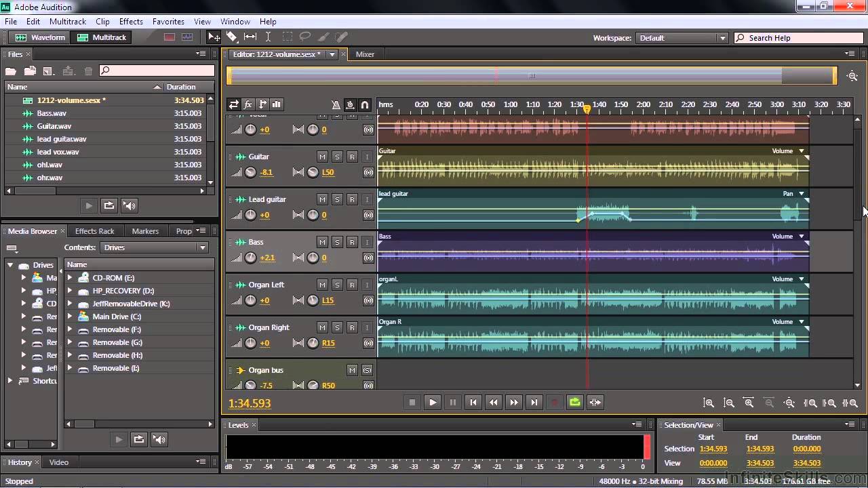The image size is (868, 488).
Task: Switch to Waveform view
Action: coord(41,37)
